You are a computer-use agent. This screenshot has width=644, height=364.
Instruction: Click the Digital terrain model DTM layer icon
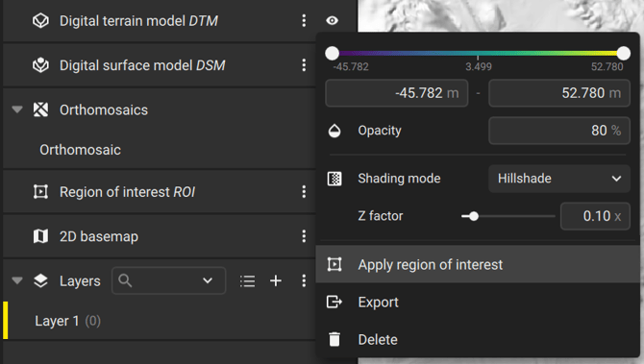(x=40, y=20)
